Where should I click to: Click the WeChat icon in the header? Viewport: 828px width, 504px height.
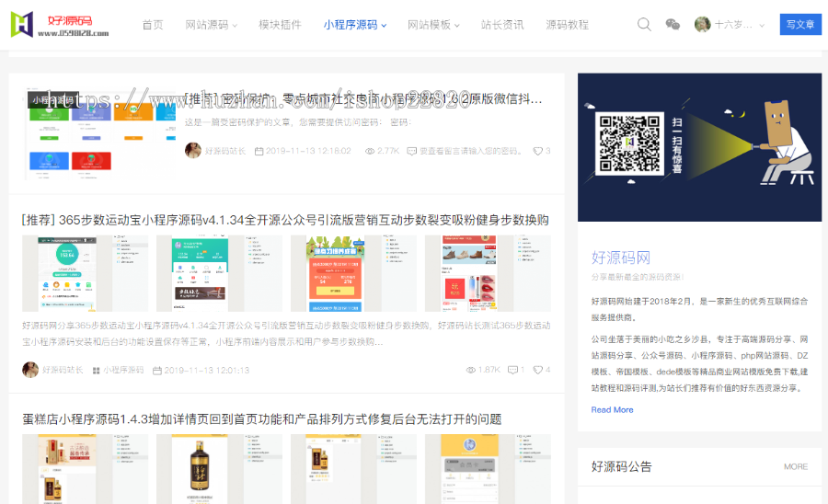(673, 24)
